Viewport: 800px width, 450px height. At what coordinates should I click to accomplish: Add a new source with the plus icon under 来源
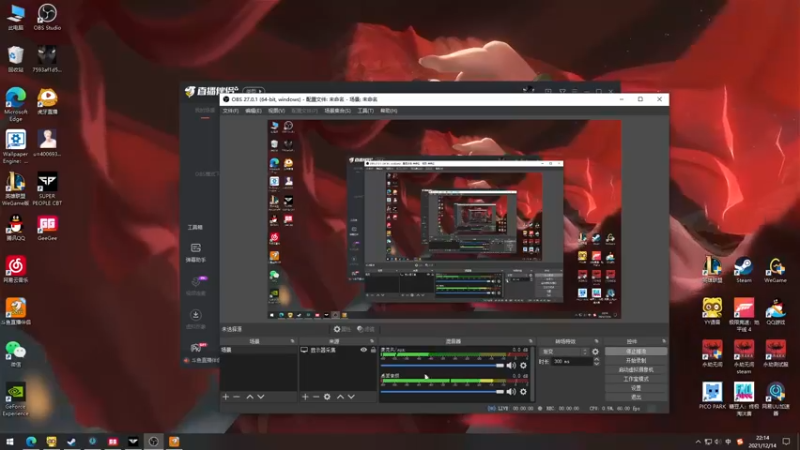(x=305, y=396)
